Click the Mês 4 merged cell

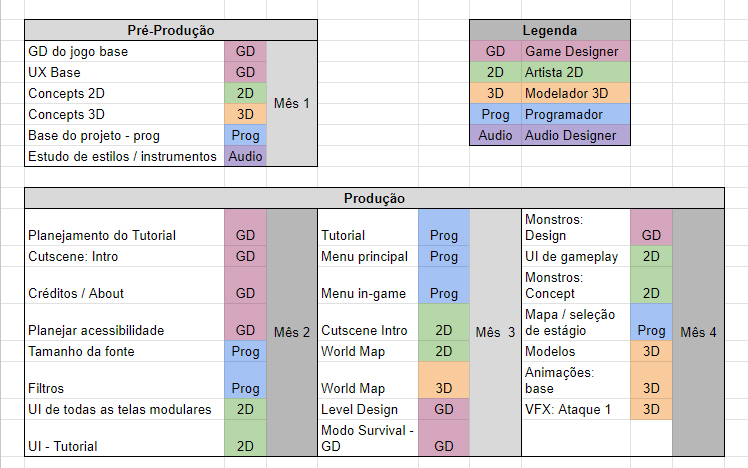coord(698,332)
